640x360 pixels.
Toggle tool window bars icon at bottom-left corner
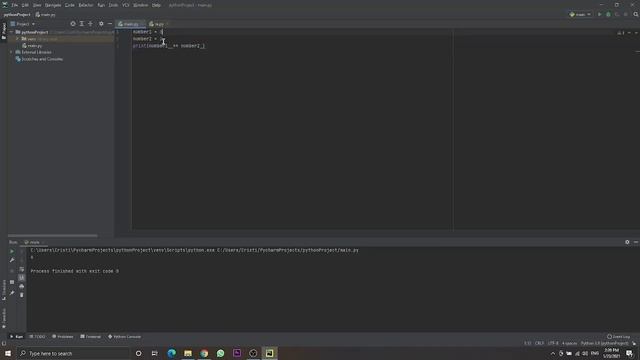tap(4, 344)
